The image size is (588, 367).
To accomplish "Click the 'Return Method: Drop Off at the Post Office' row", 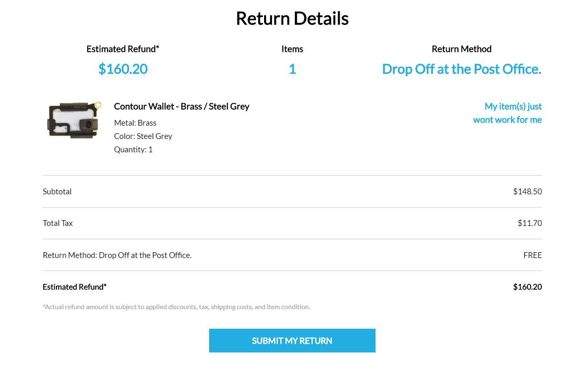I will click(117, 255).
